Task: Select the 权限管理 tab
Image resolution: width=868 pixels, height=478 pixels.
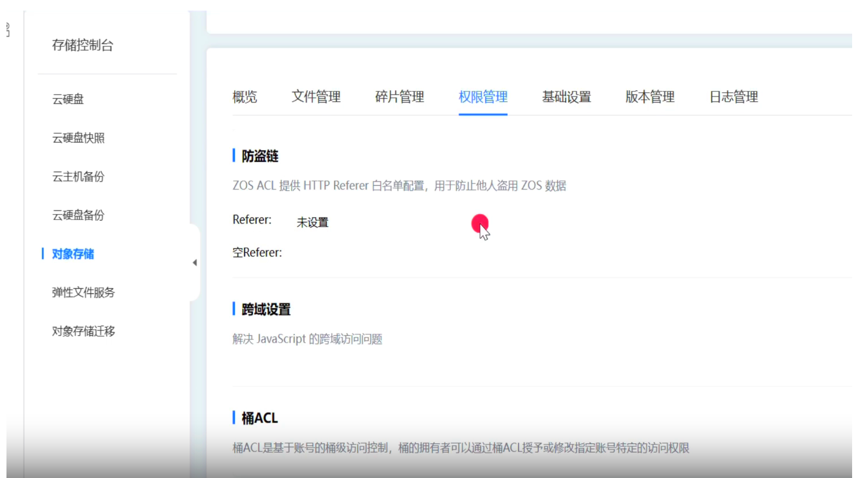Action: tap(483, 97)
